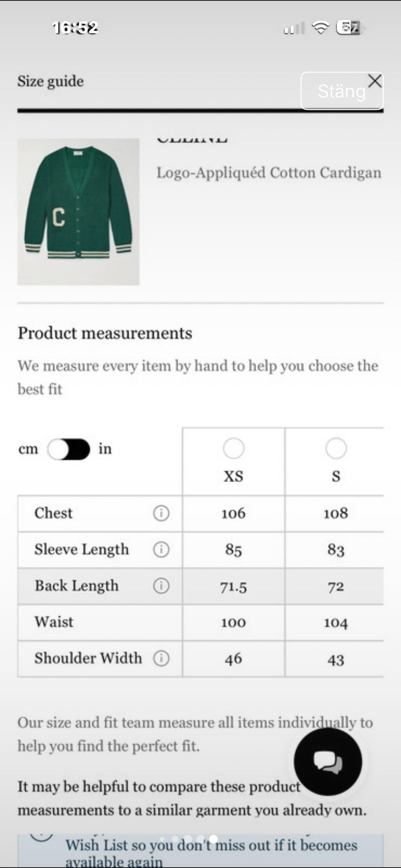The height and width of the screenshot is (868, 401).
Task: Tap the Wi-Fi status icon
Action: (x=321, y=28)
